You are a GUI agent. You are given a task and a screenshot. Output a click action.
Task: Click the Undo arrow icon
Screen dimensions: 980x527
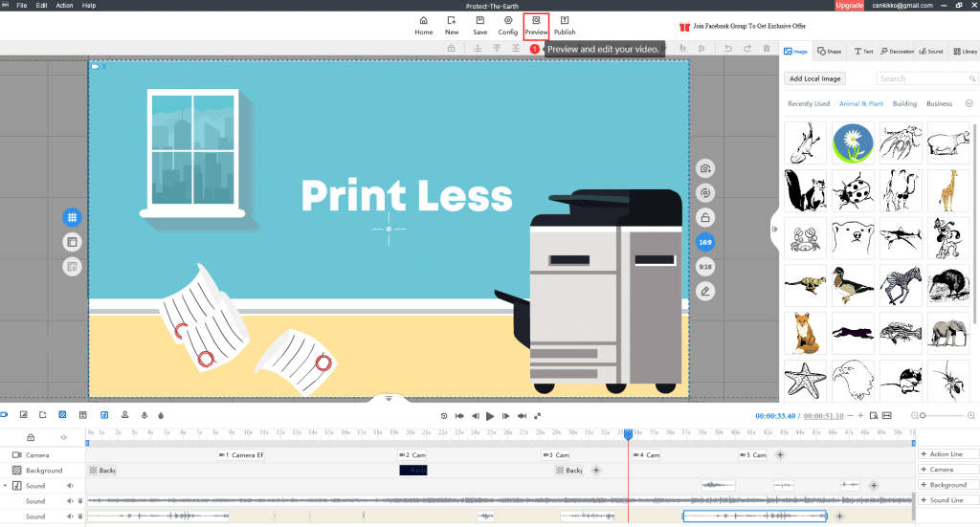tap(727, 48)
